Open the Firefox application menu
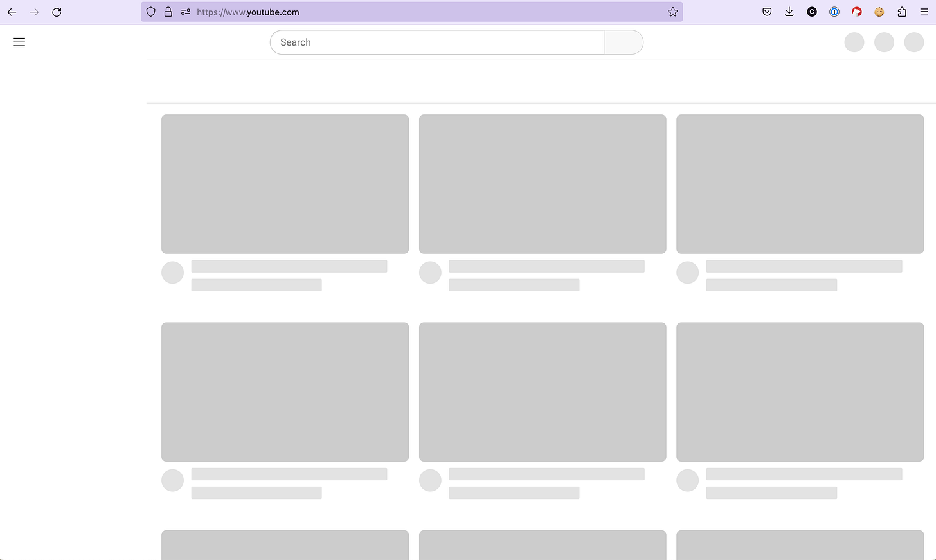The width and height of the screenshot is (936, 560). tap(924, 12)
